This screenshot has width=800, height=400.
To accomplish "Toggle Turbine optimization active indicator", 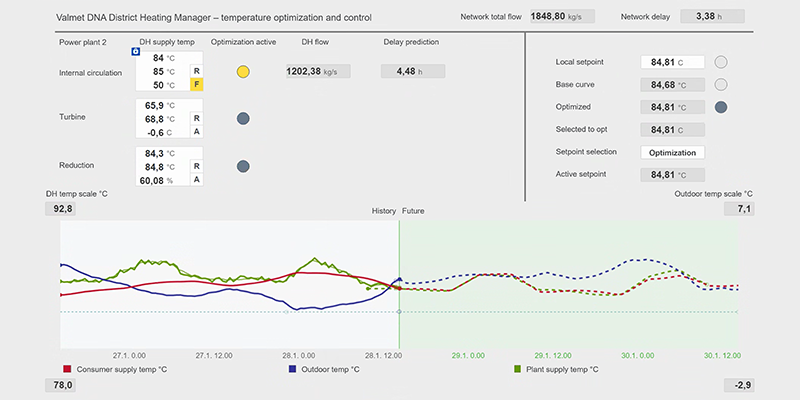I will (243, 119).
